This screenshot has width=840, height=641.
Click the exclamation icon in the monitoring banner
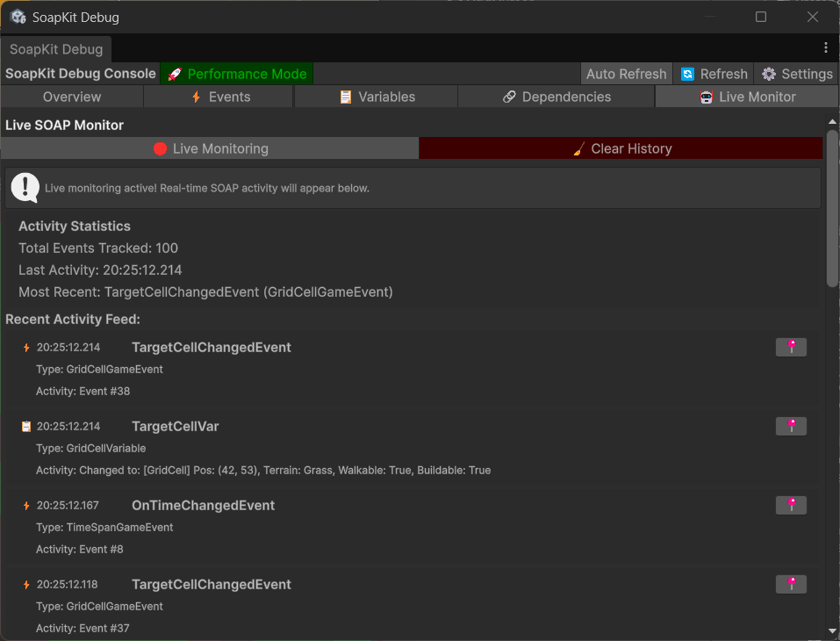[x=25, y=187]
